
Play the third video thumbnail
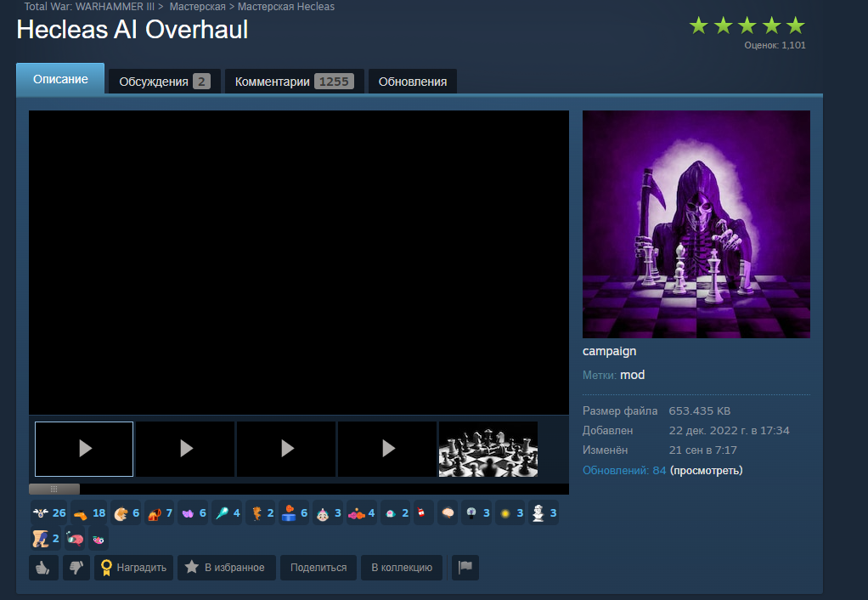286,449
